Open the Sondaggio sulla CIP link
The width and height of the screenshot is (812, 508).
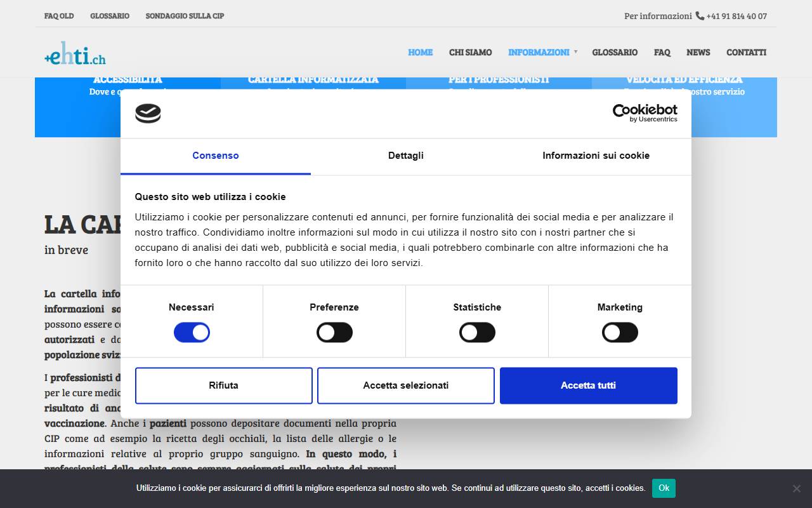pyautogui.click(x=185, y=16)
